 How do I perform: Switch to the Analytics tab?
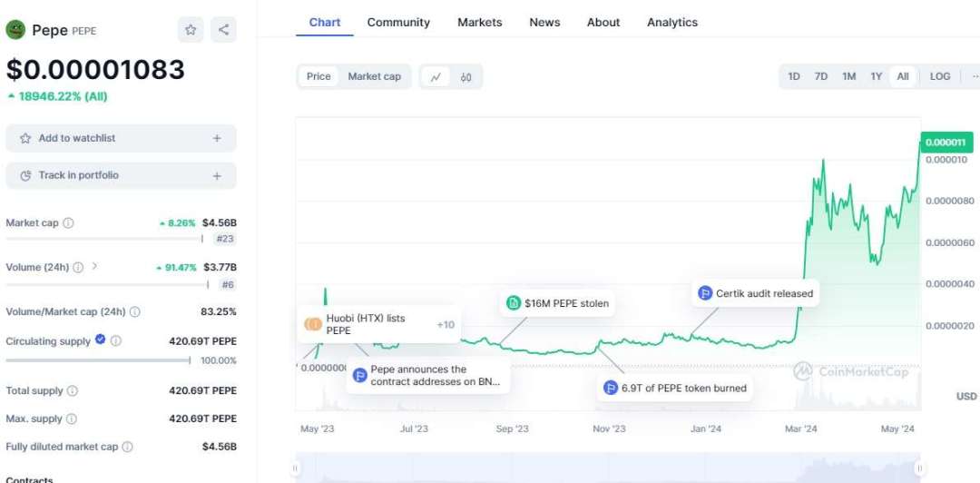click(672, 22)
